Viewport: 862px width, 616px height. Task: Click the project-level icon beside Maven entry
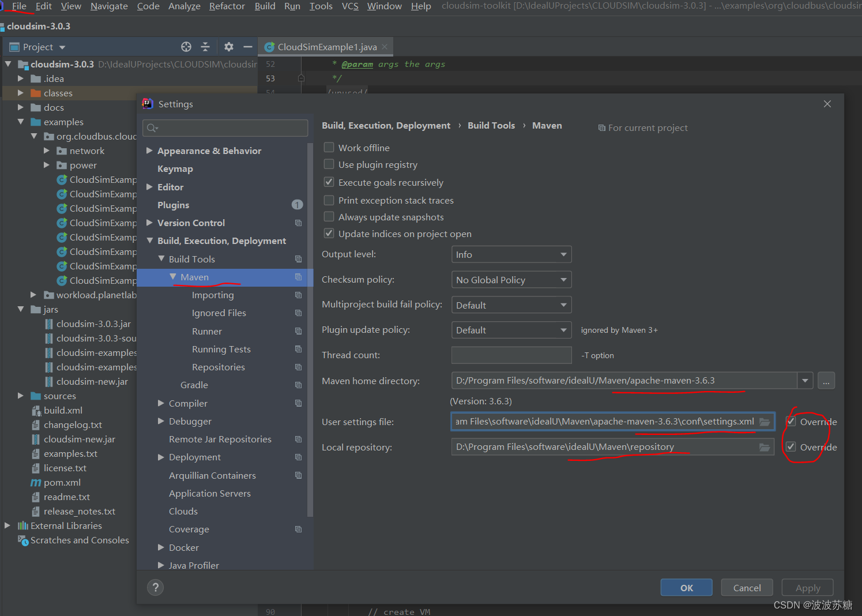coord(298,277)
